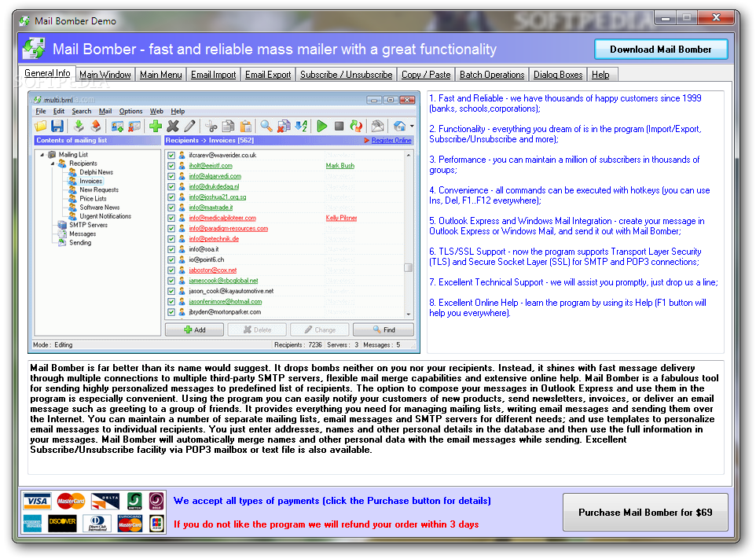Uncheck ifcrarev@waverider.co.uk recipient checkbox
756x559 pixels.
coord(171,156)
